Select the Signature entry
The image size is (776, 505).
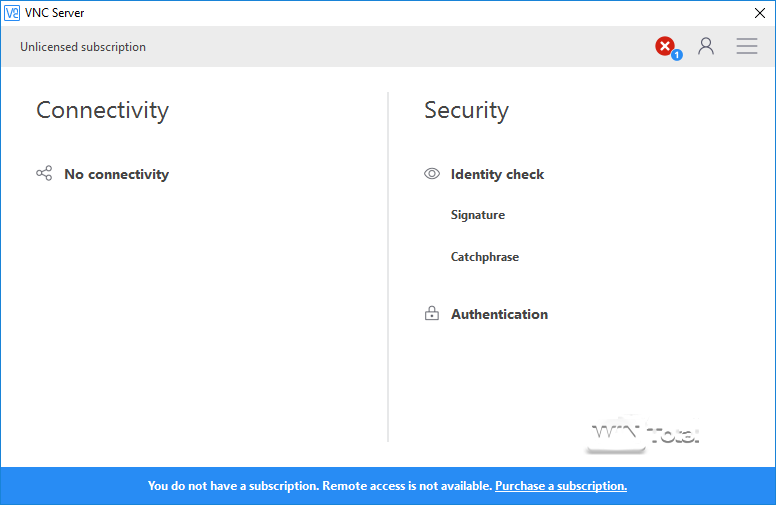pyautogui.click(x=478, y=215)
